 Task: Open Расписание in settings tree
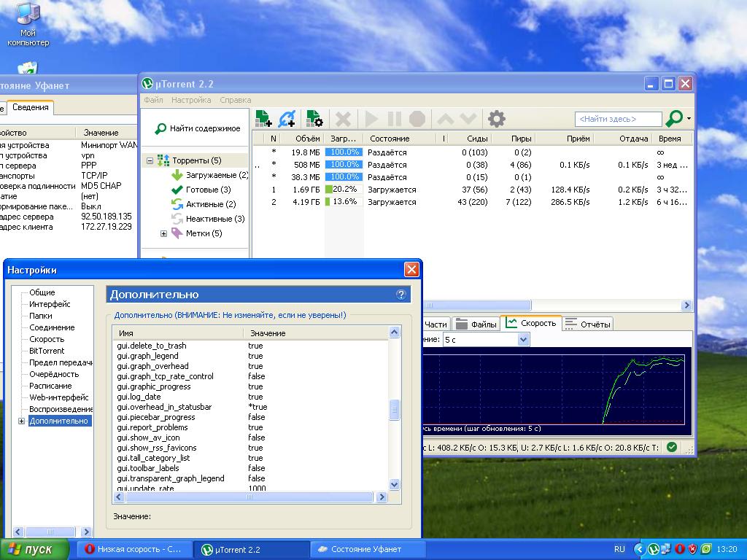[x=50, y=386]
